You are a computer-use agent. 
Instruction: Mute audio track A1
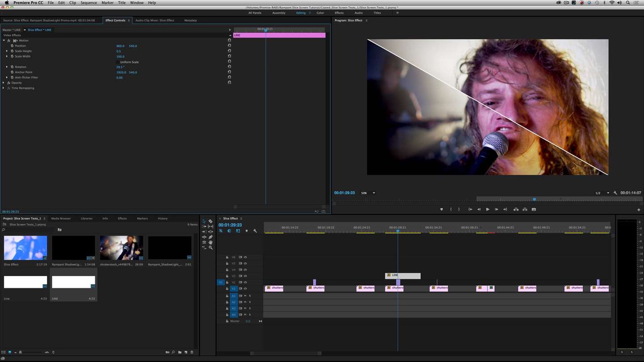tap(245, 296)
